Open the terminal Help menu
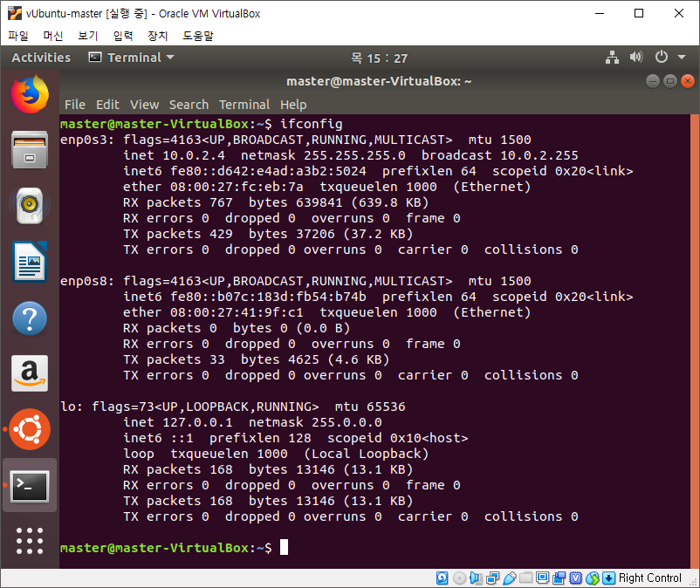Screen dimensions: 700x588 point(293,105)
